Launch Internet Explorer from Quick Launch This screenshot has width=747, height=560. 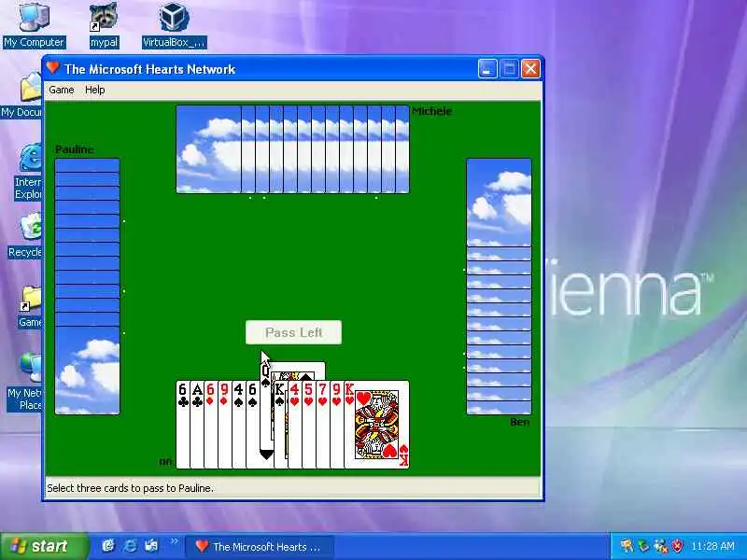(x=130, y=546)
